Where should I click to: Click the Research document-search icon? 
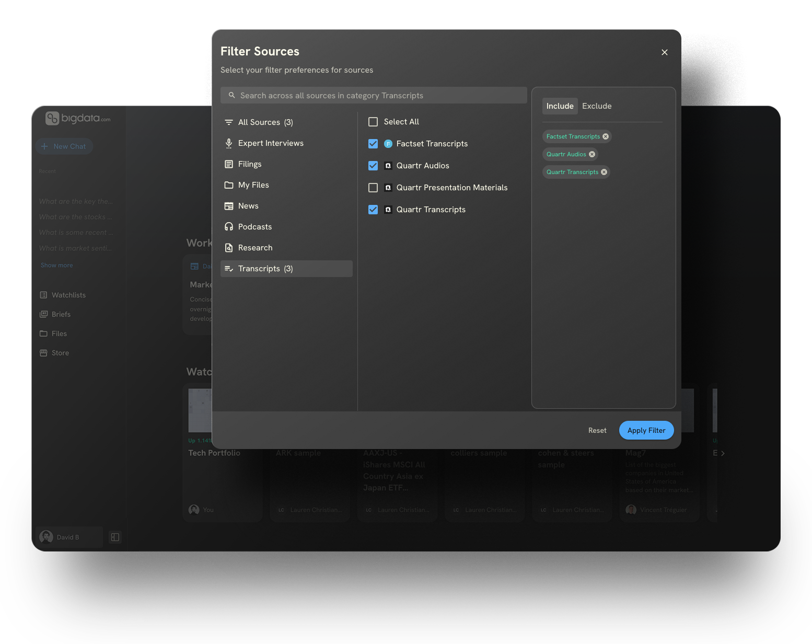(229, 248)
